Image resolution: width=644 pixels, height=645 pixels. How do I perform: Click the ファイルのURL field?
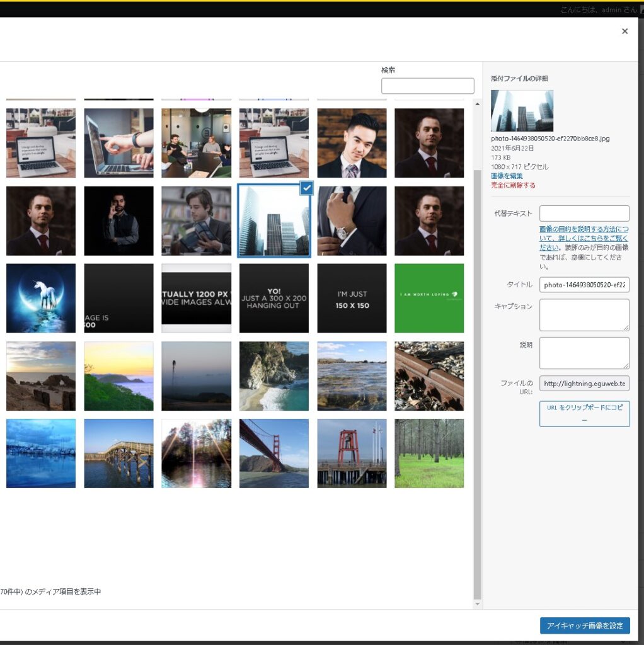click(x=584, y=384)
